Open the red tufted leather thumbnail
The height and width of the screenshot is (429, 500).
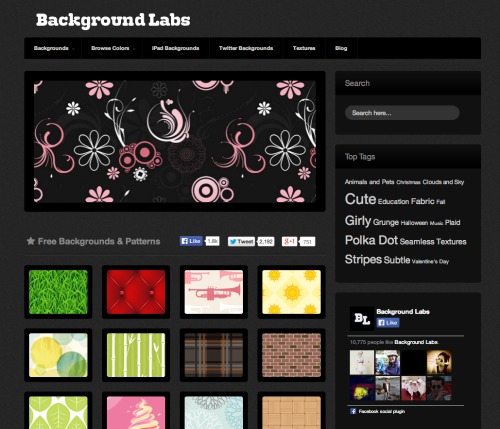click(136, 292)
